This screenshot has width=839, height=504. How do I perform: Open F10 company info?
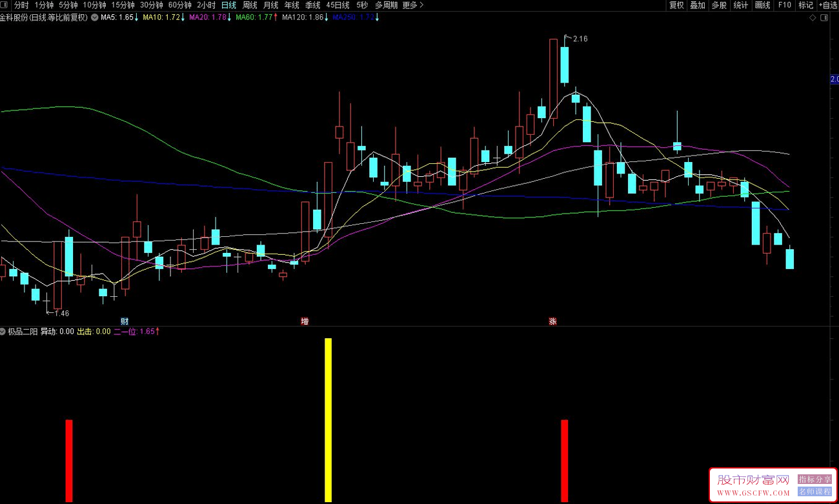[784, 5]
